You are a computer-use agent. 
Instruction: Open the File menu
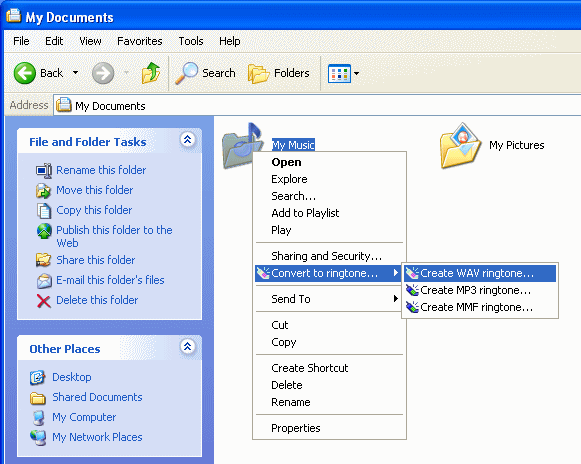(21, 41)
